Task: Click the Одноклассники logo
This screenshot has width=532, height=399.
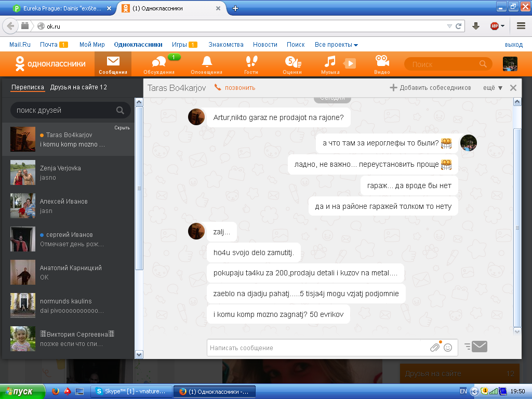Action: 50,63
